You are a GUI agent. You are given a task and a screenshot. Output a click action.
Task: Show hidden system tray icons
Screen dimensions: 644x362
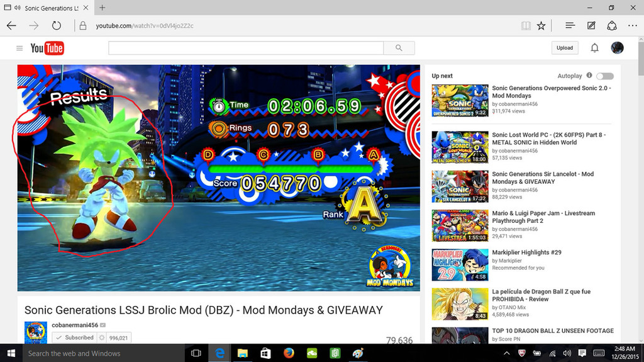[507, 353]
